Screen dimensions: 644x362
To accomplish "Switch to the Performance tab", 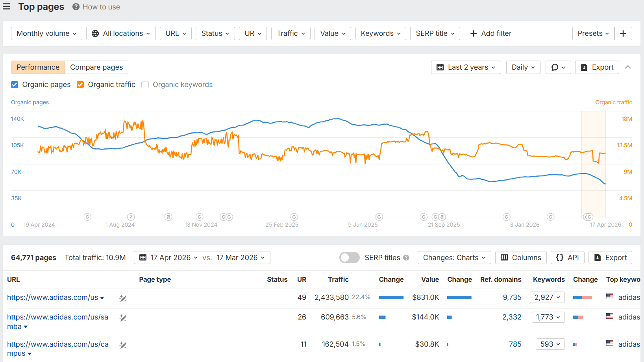I will coord(38,67).
